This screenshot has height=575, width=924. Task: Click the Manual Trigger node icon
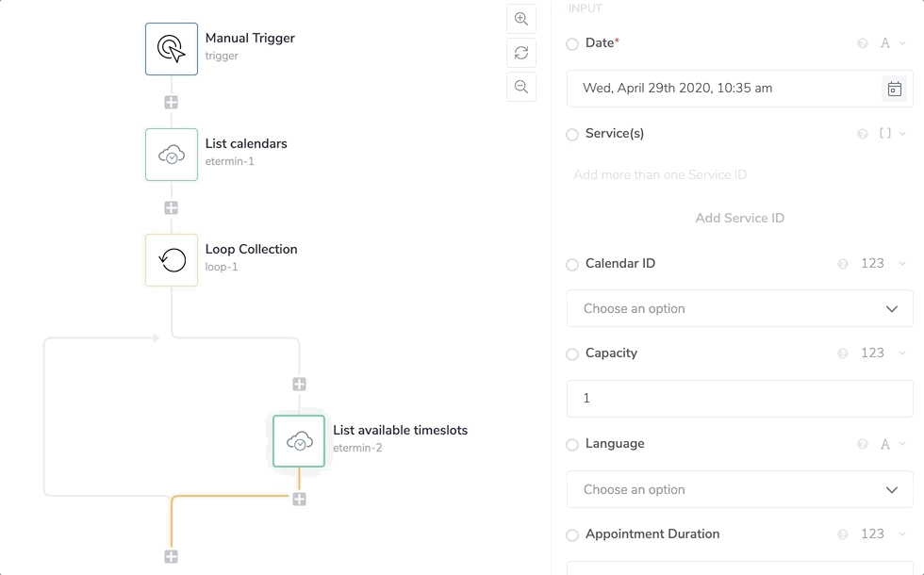pos(172,49)
